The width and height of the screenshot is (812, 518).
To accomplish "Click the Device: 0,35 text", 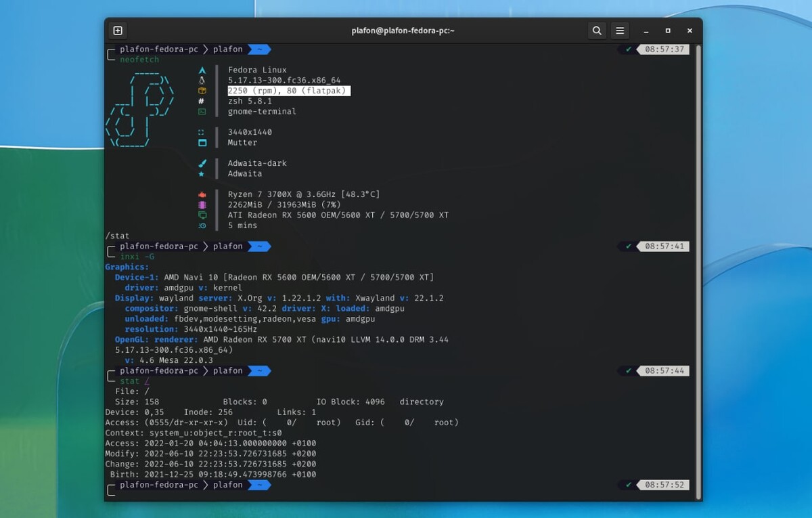I will point(135,412).
